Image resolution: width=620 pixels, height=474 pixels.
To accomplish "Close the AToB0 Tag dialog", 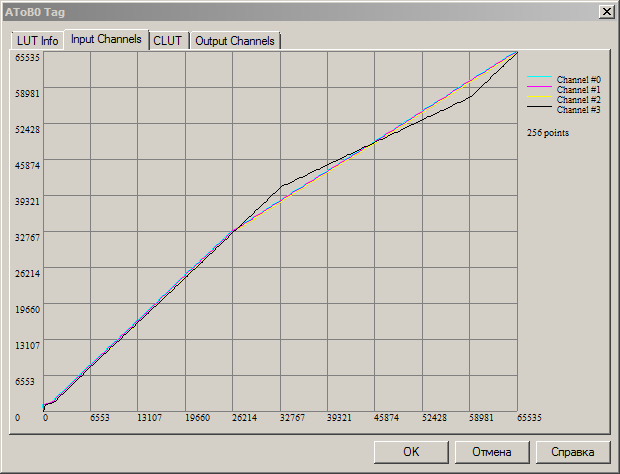I will (607, 12).
